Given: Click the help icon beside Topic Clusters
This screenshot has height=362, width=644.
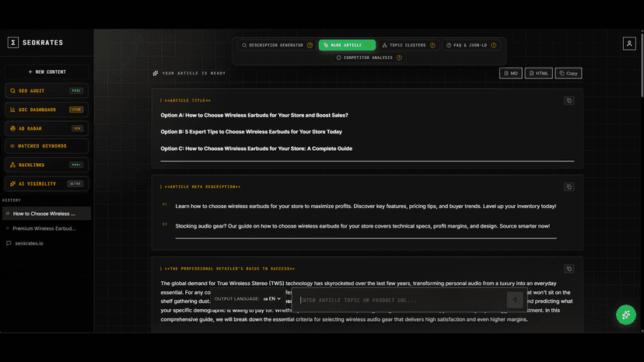Looking at the screenshot, I should click(x=432, y=45).
